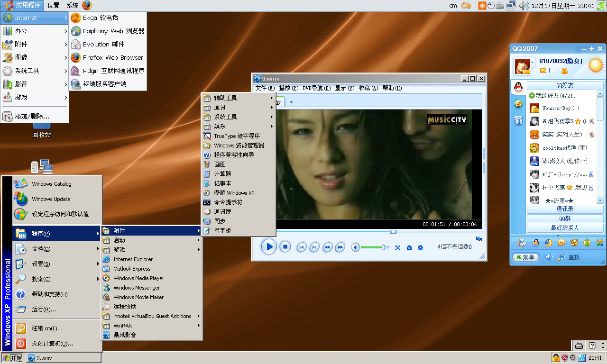
Task: Open the 显示 menu in the player
Action: pos(345,88)
